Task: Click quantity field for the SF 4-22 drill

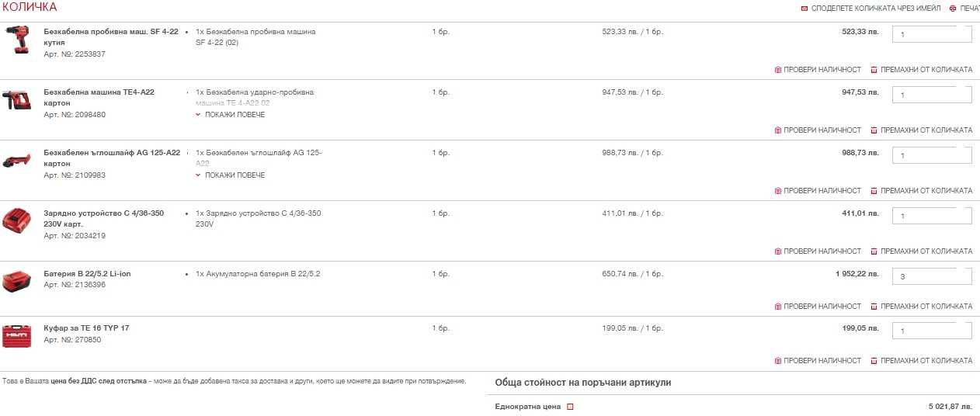Action: click(932, 34)
